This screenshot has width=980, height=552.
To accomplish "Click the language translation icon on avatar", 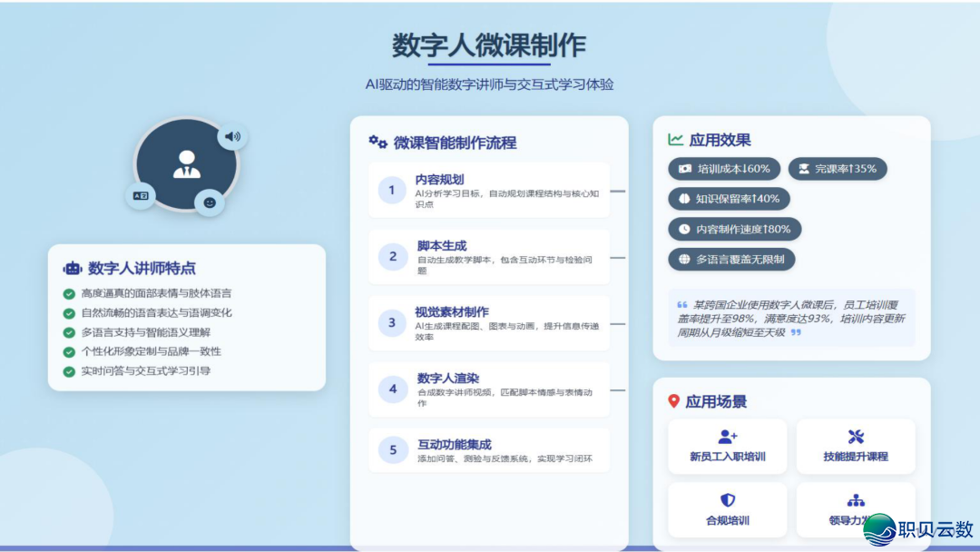I will 141,196.
